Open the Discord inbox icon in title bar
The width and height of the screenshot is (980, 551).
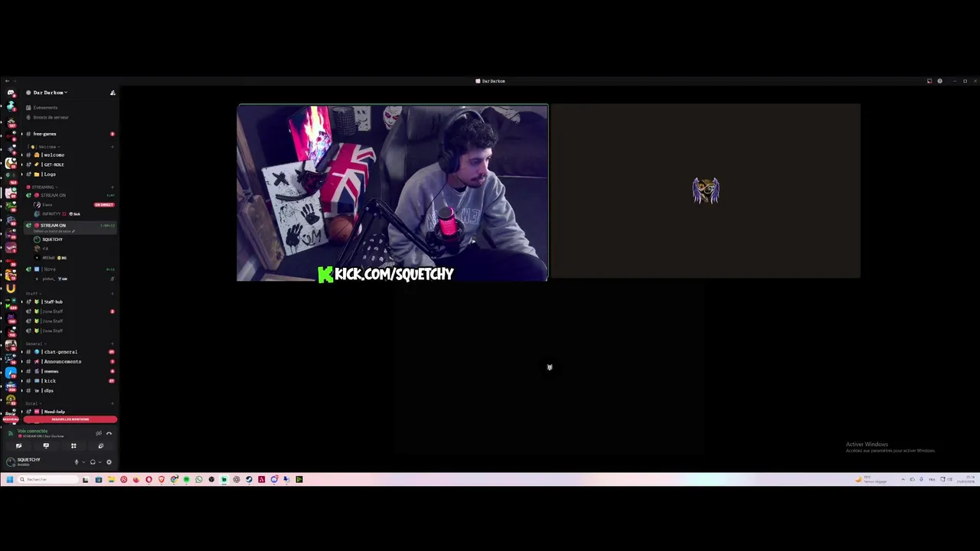click(x=929, y=81)
